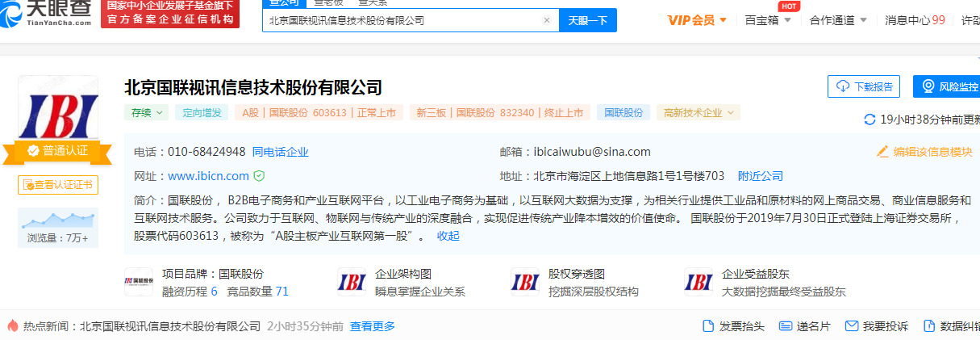Click the 企业受益股东 IBI icon
The width and height of the screenshot is (980, 340).
click(x=699, y=282)
